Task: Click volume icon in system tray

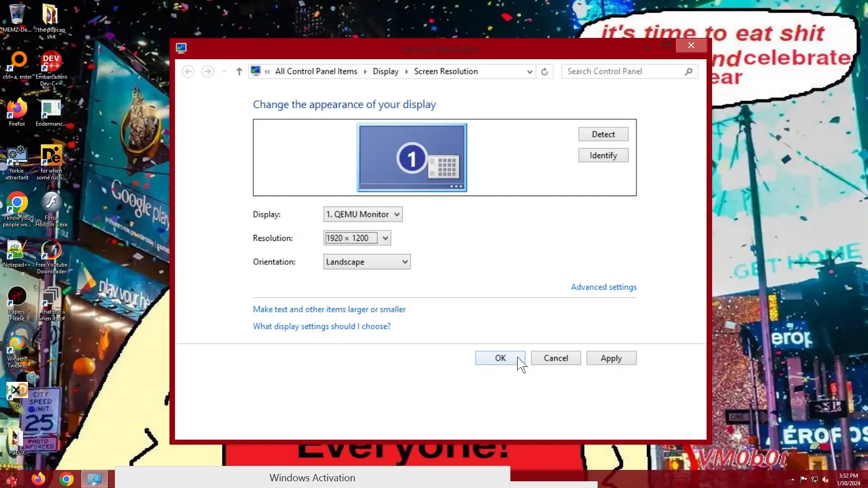Action: click(826, 479)
